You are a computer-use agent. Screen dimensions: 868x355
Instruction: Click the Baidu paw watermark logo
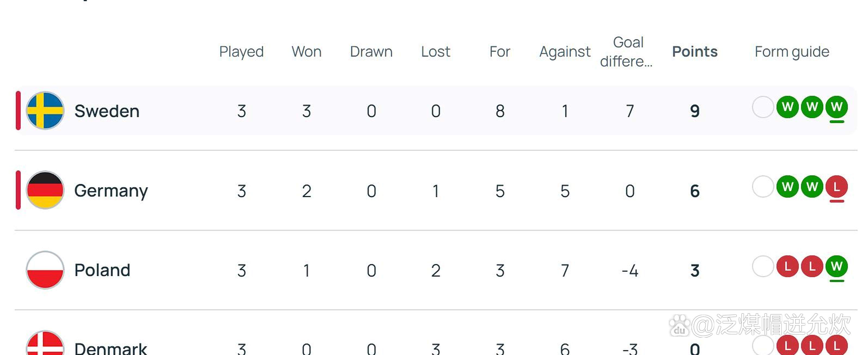point(679,325)
